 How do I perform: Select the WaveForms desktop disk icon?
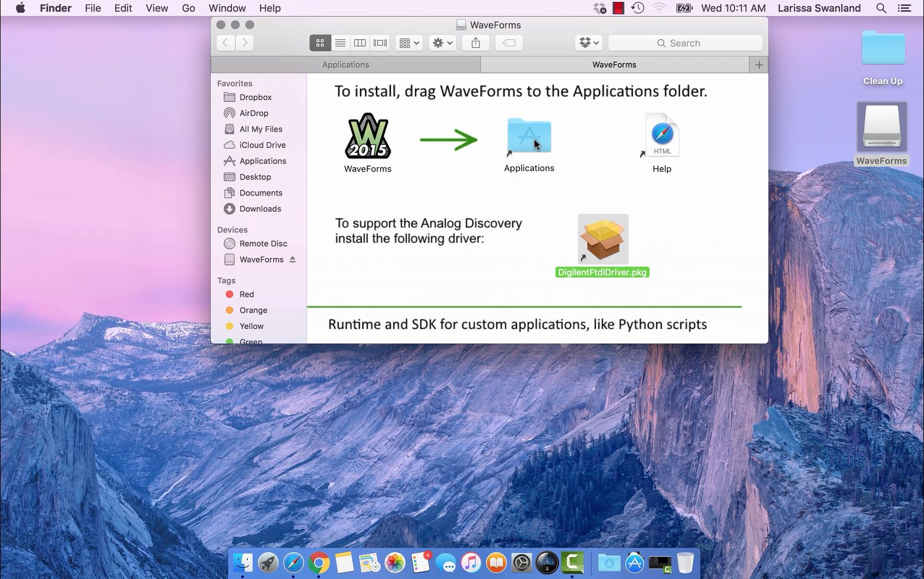(x=882, y=127)
